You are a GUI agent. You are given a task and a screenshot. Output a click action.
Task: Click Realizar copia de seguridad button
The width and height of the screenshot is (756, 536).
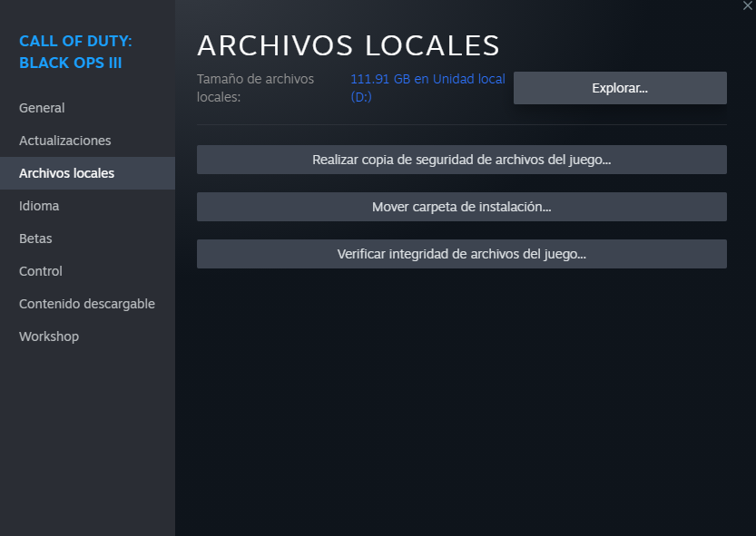point(461,160)
